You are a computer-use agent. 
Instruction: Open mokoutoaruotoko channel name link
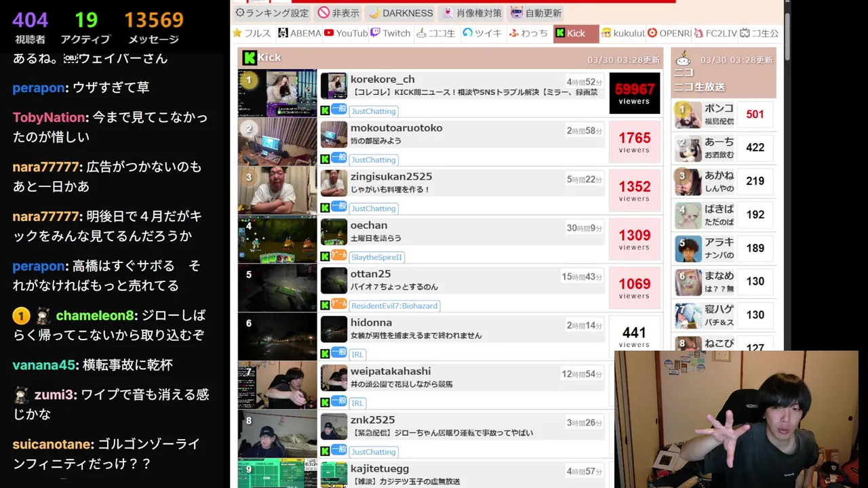point(396,128)
